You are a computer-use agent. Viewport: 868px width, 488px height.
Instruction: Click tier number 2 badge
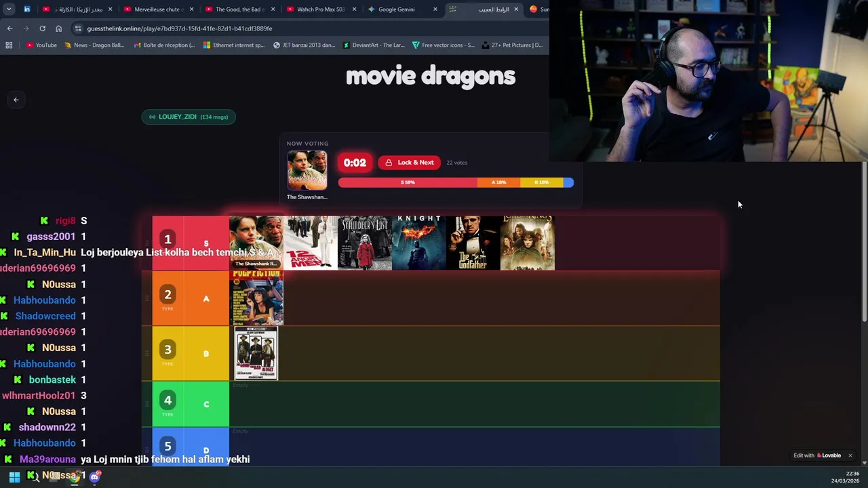[x=167, y=294]
